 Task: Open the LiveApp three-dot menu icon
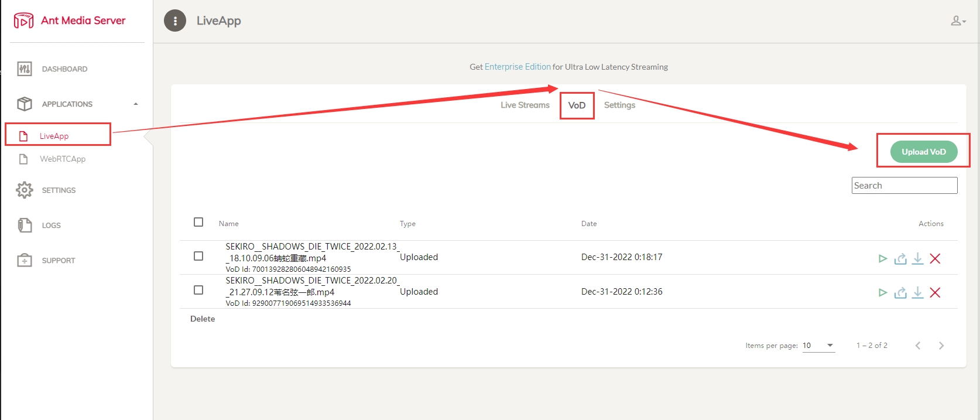tap(175, 21)
